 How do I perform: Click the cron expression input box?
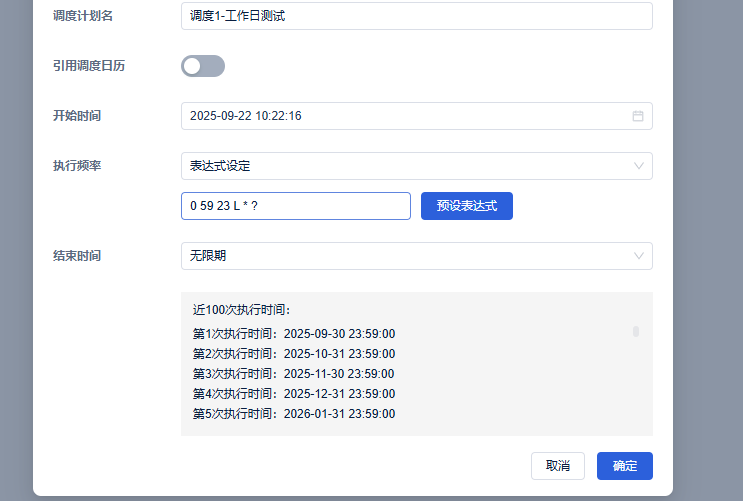(295, 206)
